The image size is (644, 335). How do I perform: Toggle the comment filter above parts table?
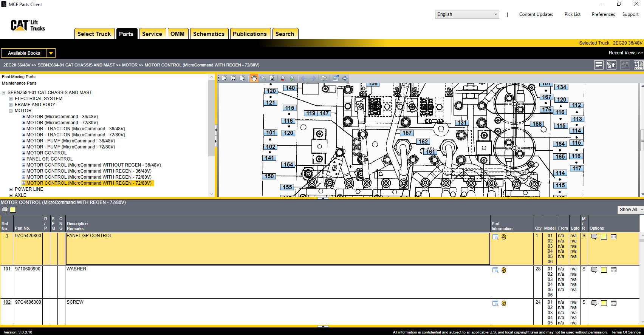click(5, 210)
